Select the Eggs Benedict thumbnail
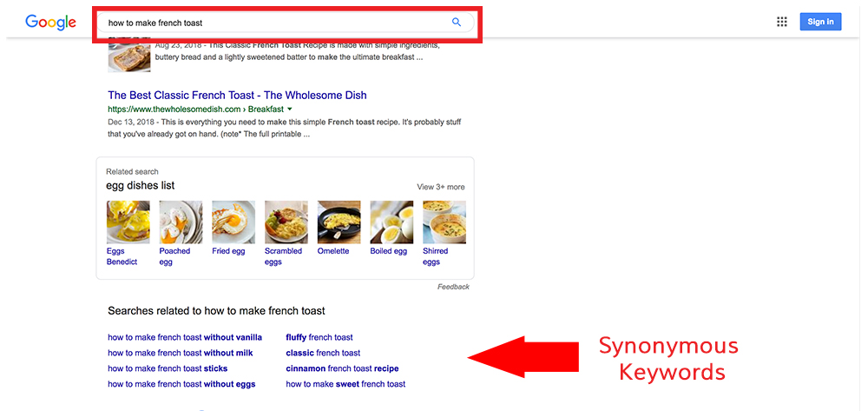This screenshot has height=411, width=868. click(128, 222)
